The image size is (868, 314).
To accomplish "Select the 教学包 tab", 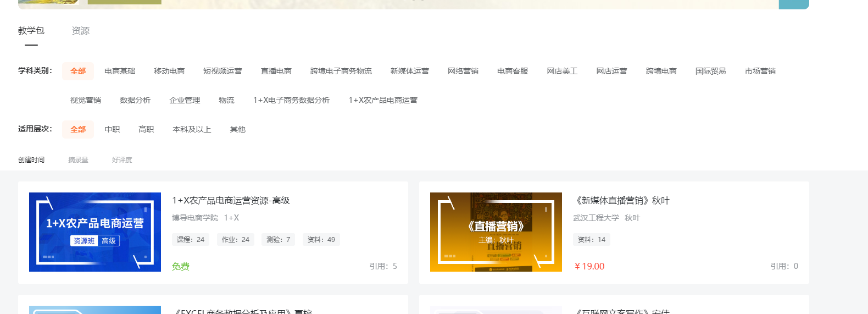I will (31, 31).
